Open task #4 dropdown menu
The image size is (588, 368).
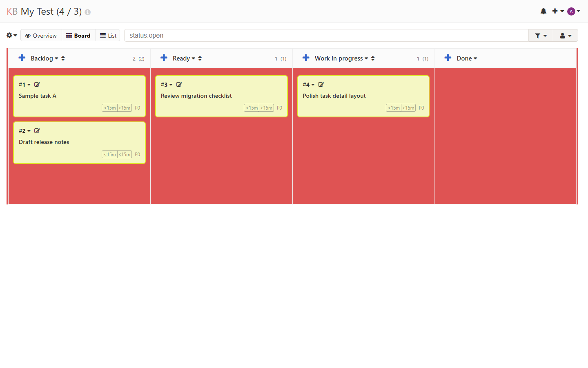click(x=309, y=85)
